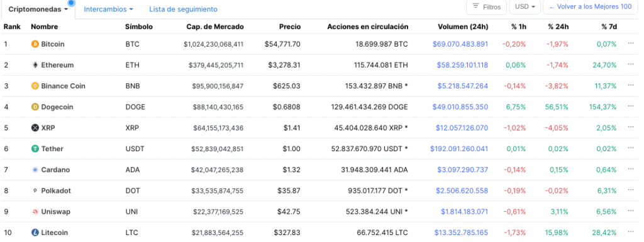This screenshot has width=644, height=242.
Task: Click Volver a los Mejores 100
Action: point(590,7)
